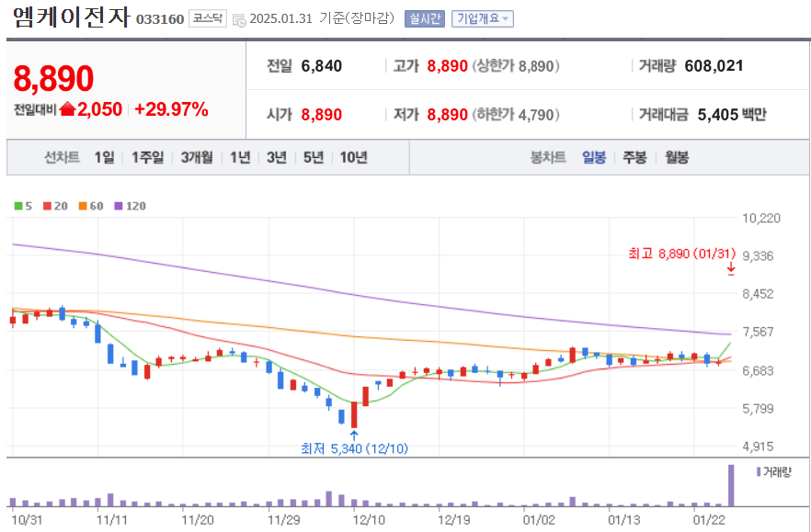
Task: Click the 6,683 price axis label
Action: (759, 370)
